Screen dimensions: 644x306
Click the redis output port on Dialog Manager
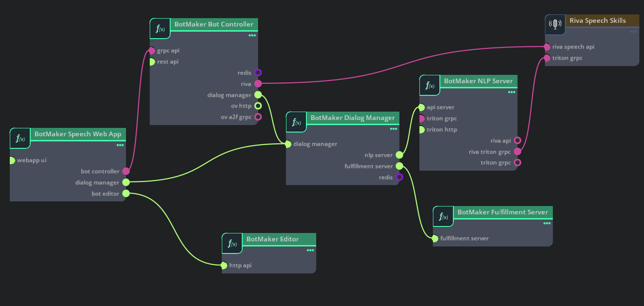click(x=399, y=178)
